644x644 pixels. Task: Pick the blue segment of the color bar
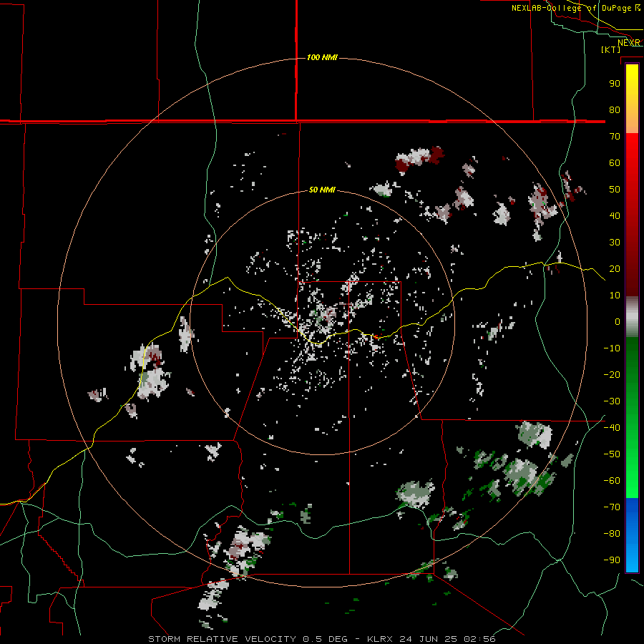[632, 535]
